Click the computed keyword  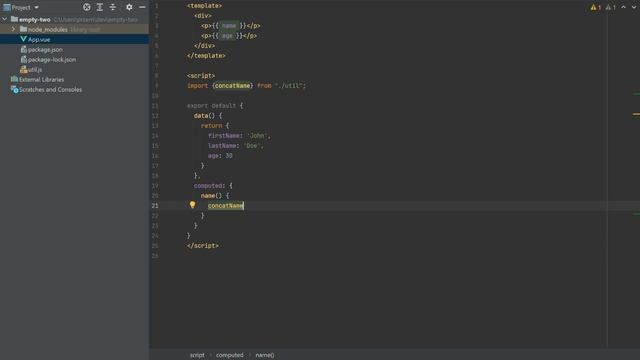(x=208, y=186)
